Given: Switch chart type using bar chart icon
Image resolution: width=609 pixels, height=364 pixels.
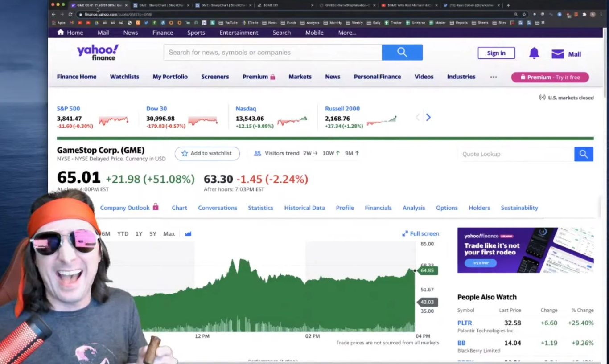Looking at the screenshot, I should tap(188, 234).
